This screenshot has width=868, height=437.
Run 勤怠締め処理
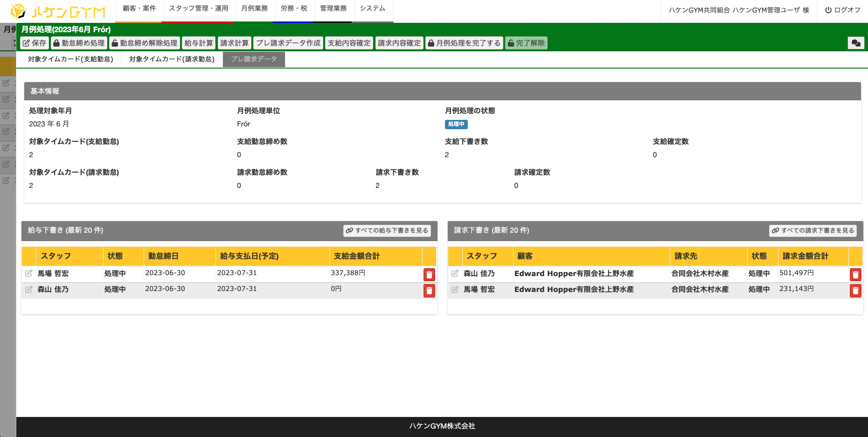point(79,43)
